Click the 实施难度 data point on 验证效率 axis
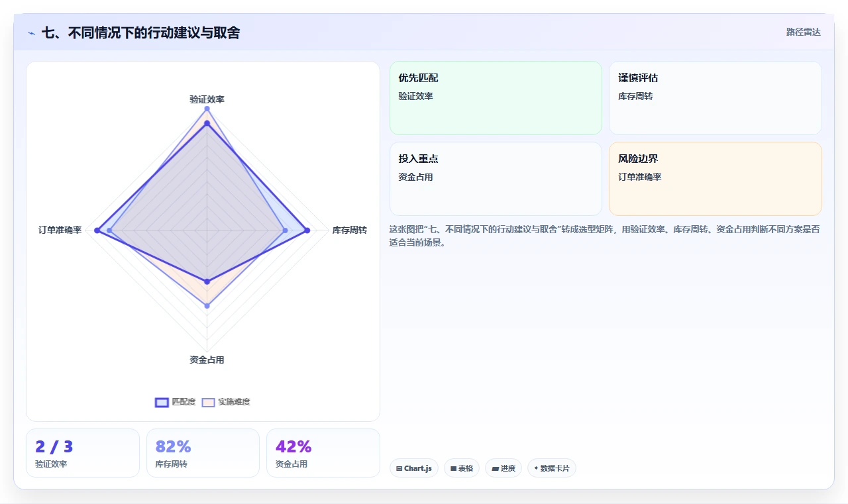The width and height of the screenshot is (848, 504). click(207, 109)
